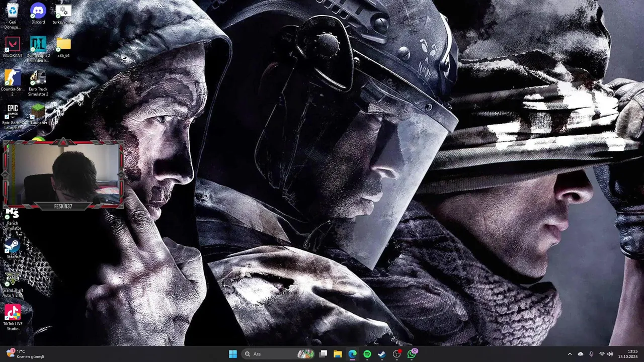
Task: Launch Discord from the desktop
Action: tap(38, 14)
